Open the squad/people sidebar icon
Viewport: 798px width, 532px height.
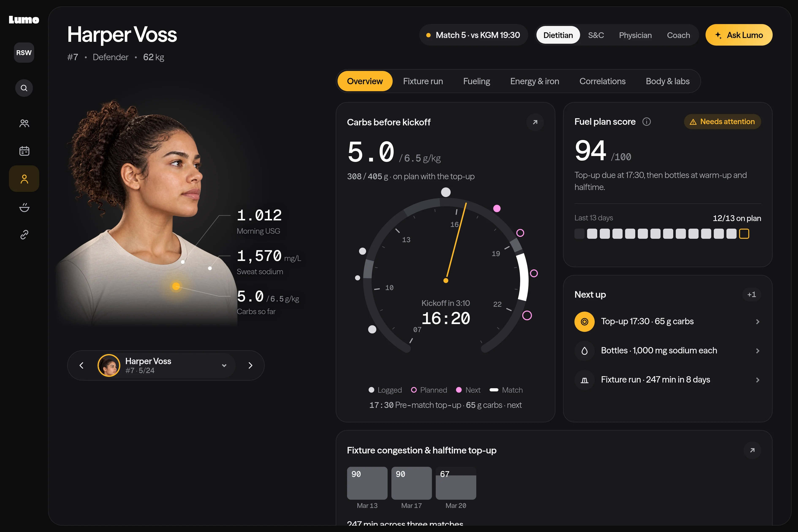pyautogui.click(x=24, y=123)
